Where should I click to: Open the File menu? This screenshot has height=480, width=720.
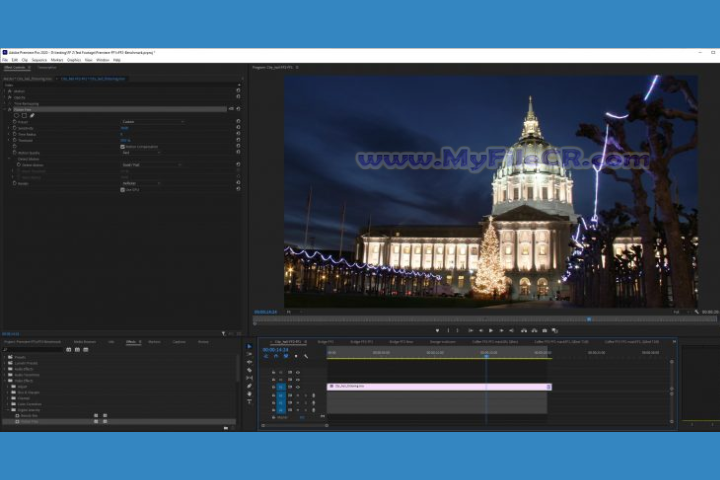5,60
